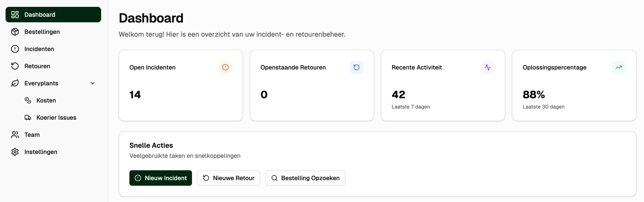Open Incidenten via the alert icon

click(x=15, y=49)
